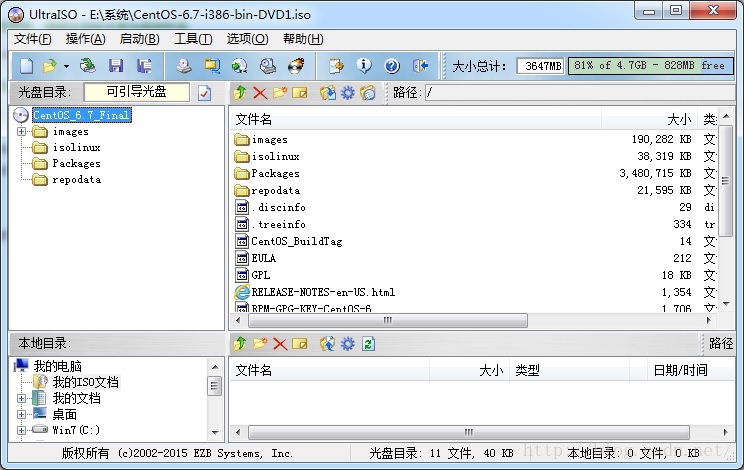Select the repodata folder in the disc tree
This screenshot has height=470, width=744.
(x=76, y=180)
